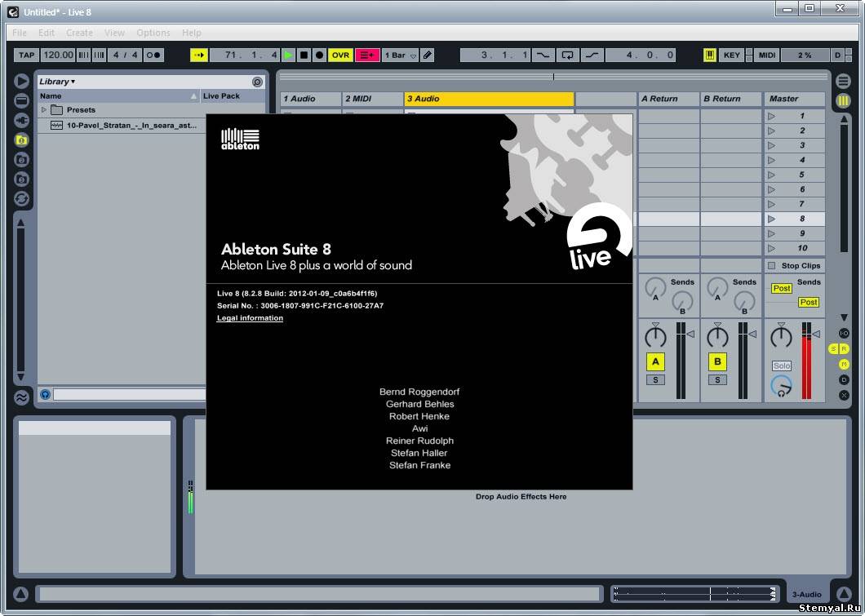Open the Create menu
Screen dimensions: 865x616
(x=79, y=33)
